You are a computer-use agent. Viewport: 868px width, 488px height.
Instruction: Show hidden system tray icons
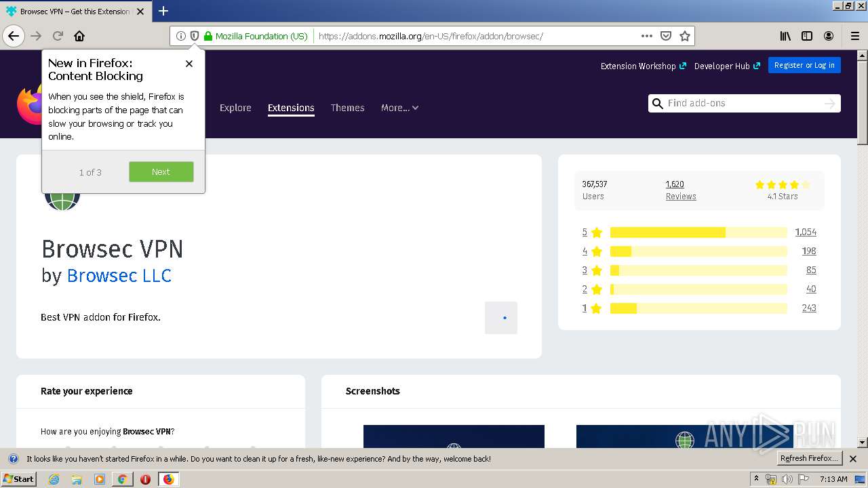click(x=757, y=479)
